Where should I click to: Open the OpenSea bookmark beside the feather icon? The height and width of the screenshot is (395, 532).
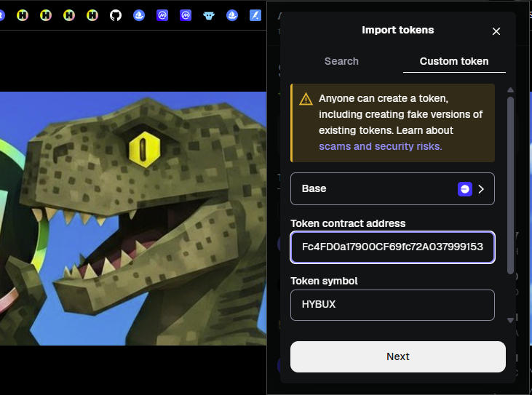232,15
